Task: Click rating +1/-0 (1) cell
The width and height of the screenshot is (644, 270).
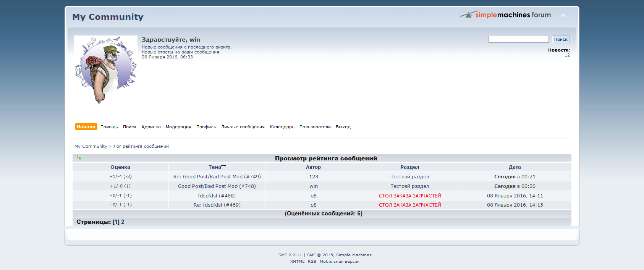Action: coord(121,186)
